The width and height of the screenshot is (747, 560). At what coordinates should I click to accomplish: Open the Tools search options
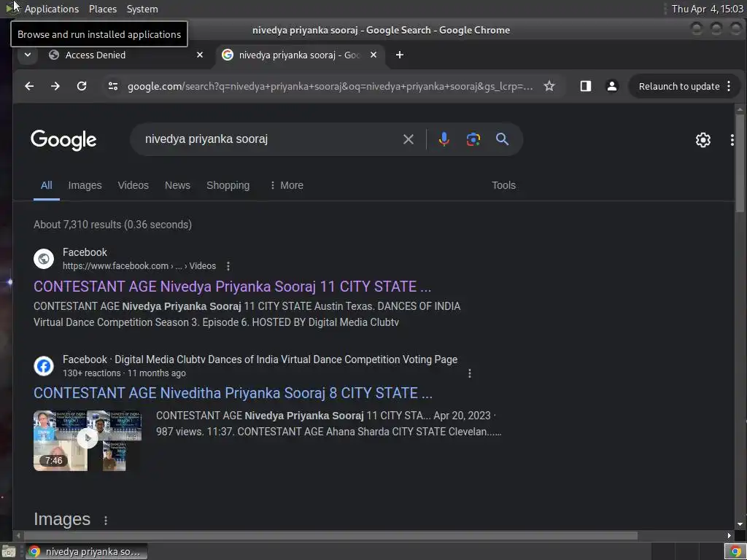click(503, 185)
